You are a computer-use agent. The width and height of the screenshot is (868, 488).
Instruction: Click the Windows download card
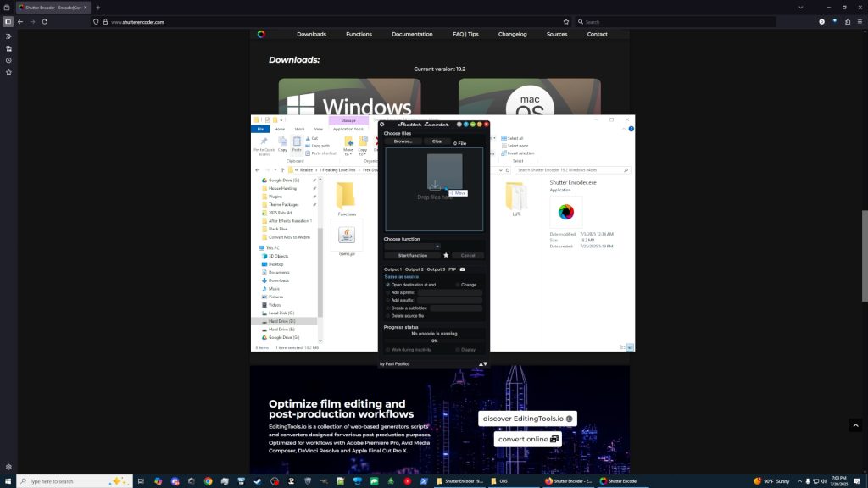click(x=349, y=97)
